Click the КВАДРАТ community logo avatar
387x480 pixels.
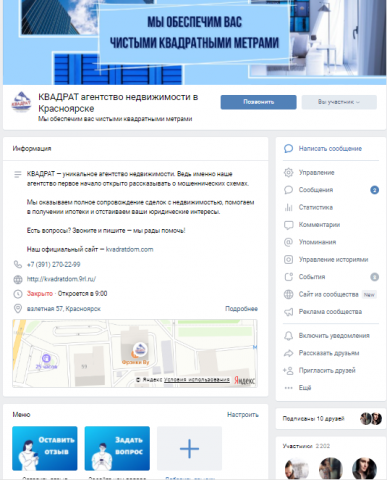pyautogui.click(x=21, y=102)
